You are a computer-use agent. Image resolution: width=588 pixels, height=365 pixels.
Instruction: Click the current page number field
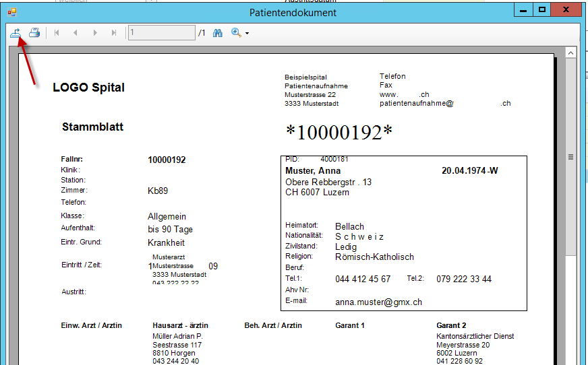point(162,32)
